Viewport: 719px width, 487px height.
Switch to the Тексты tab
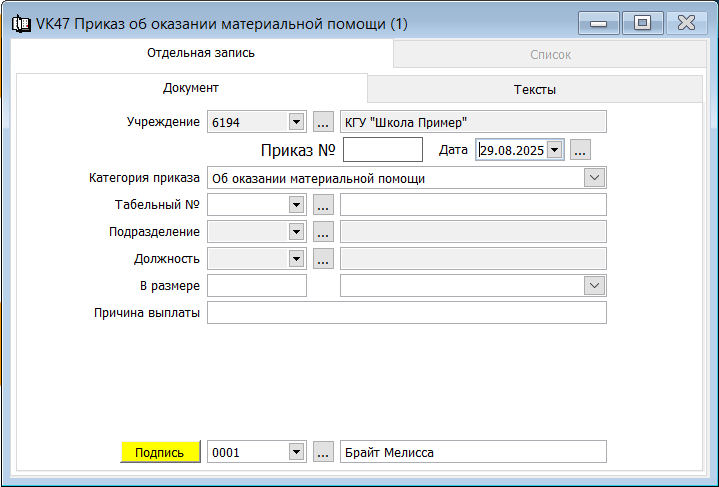click(535, 89)
